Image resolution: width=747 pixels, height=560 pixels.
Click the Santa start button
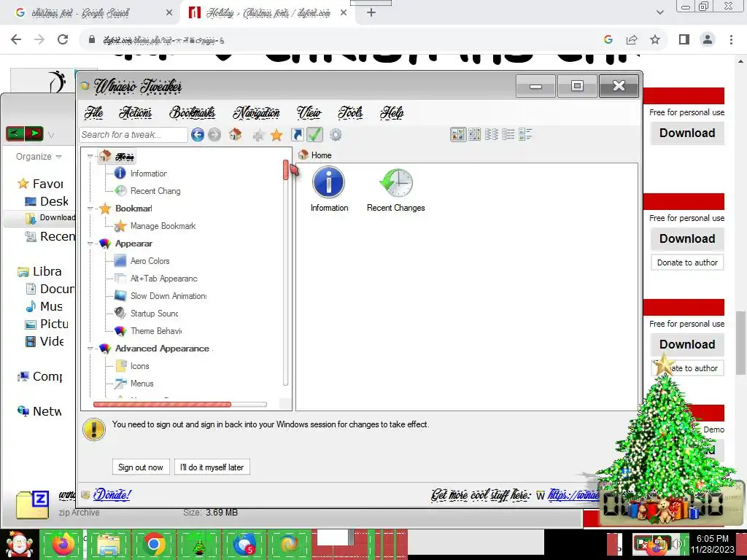tap(19, 544)
